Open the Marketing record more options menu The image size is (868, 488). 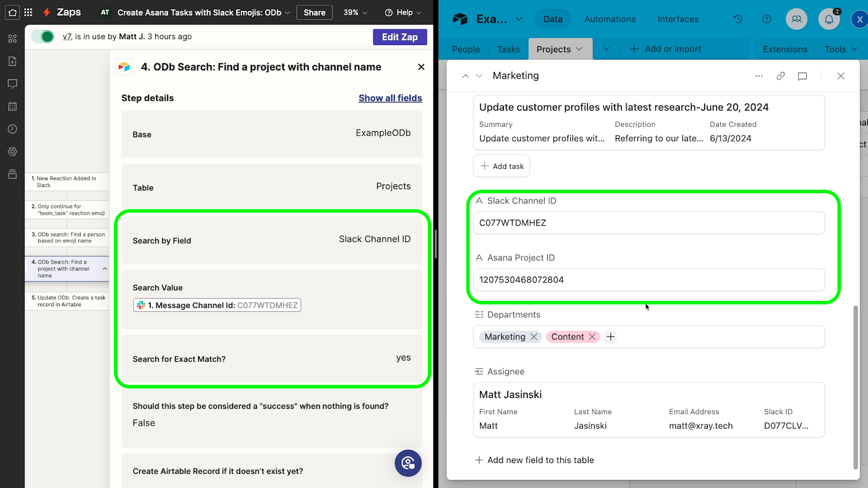(x=759, y=76)
